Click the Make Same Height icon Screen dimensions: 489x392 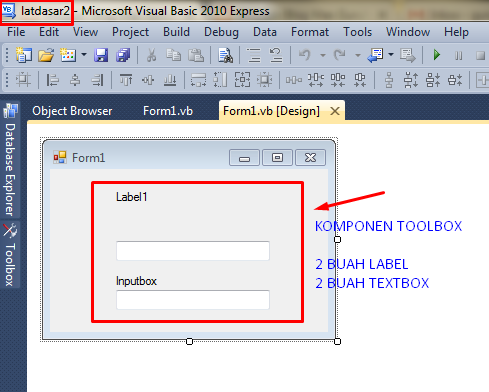tap(220, 80)
